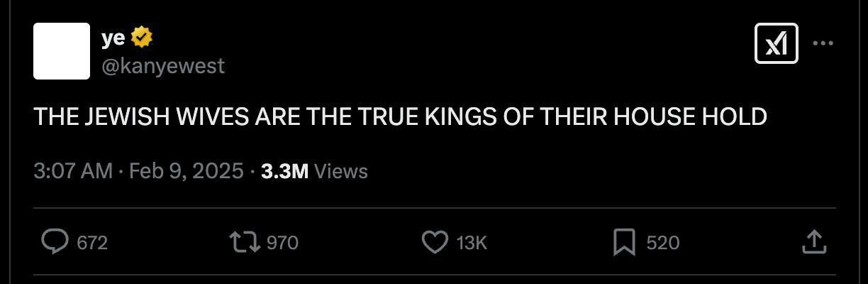Open the display name "ye"

coord(113,39)
